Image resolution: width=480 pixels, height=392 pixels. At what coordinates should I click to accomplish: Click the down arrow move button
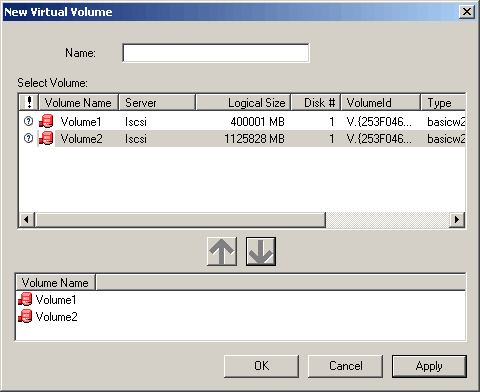click(x=261, y=251)
